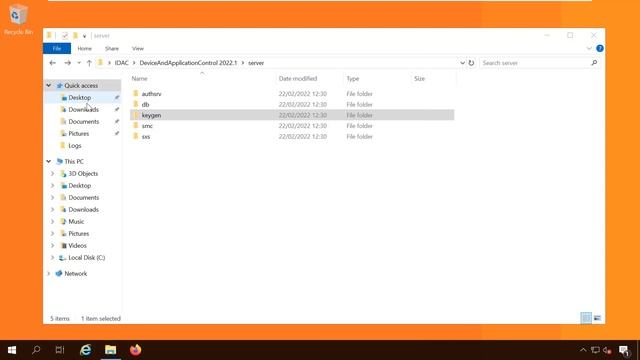Expand the ribbon with the chevron

coord(589,48)
